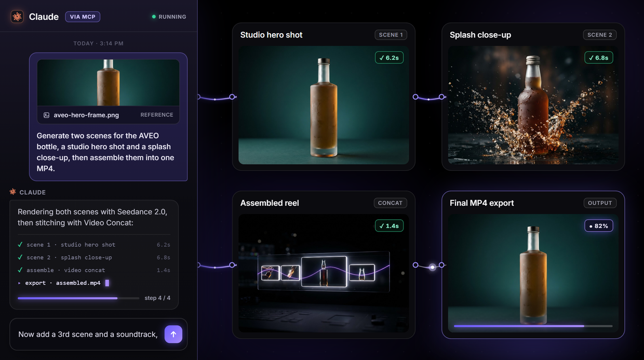Click the checkmark beside assemble video concat

click(x=20, y=270)
